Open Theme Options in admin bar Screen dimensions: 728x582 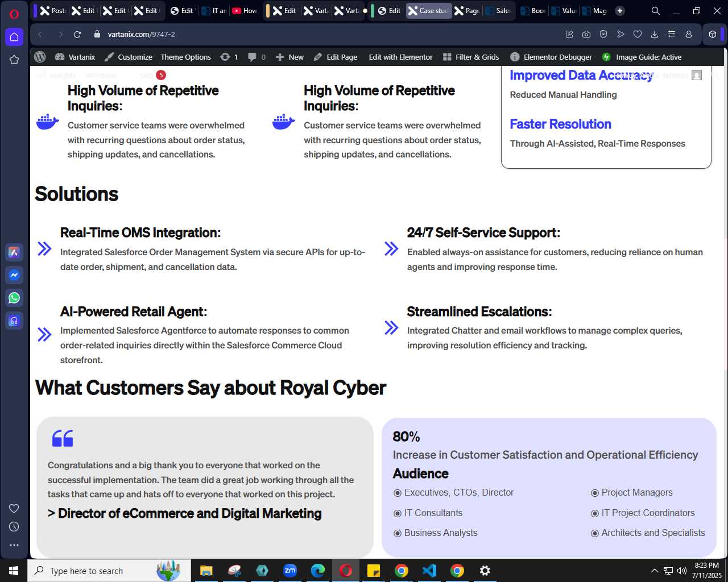[185, 57]
